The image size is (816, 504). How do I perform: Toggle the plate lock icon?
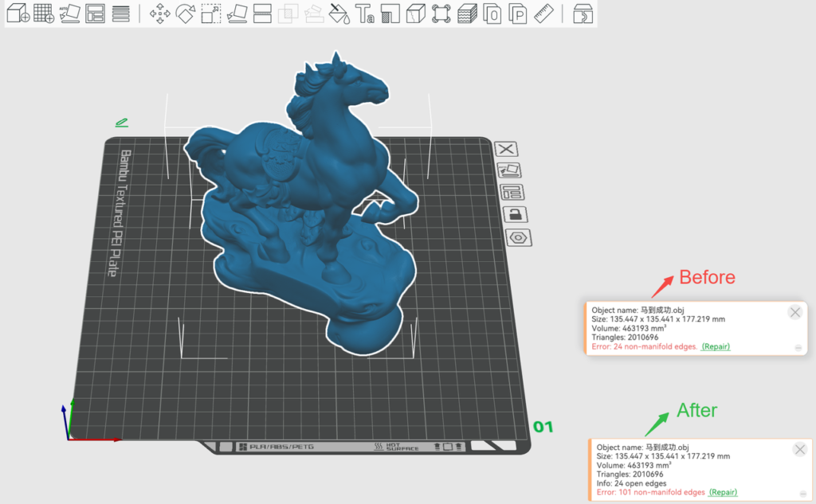pos(515,214)
